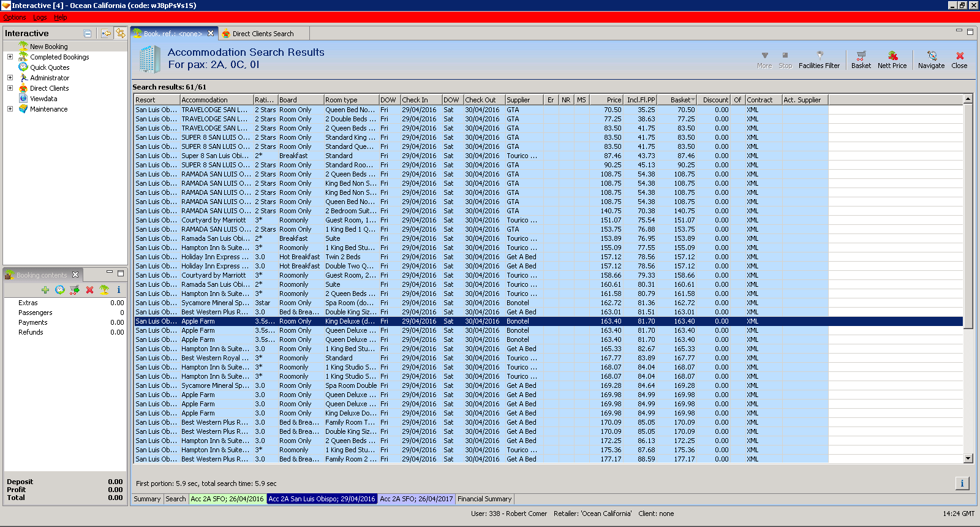The image size is (980, 527).
Task: Select the Super 8 Breakfast row at 87.46
Action: [x=548, y=156]
